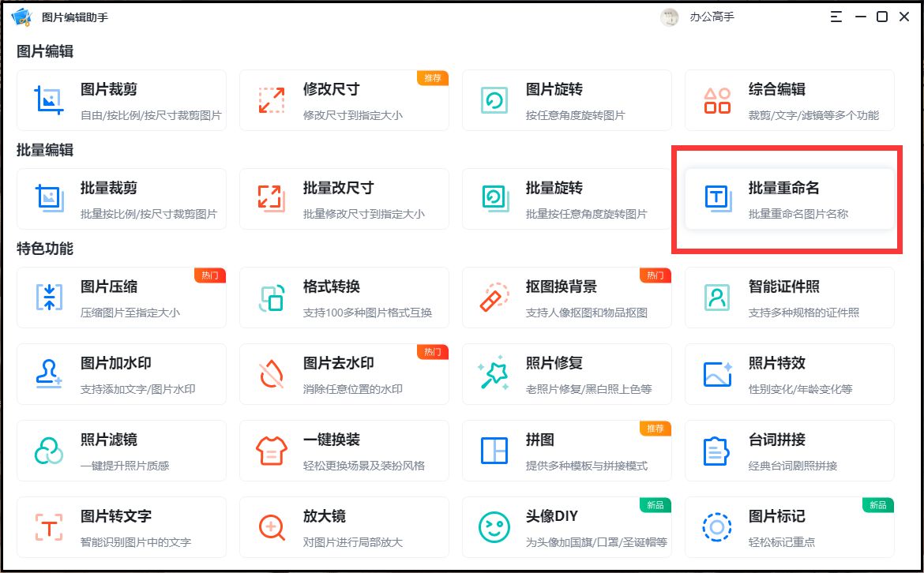Launch 图片压缩 image compression
The image size is (924, 573).
click(122, 297)
